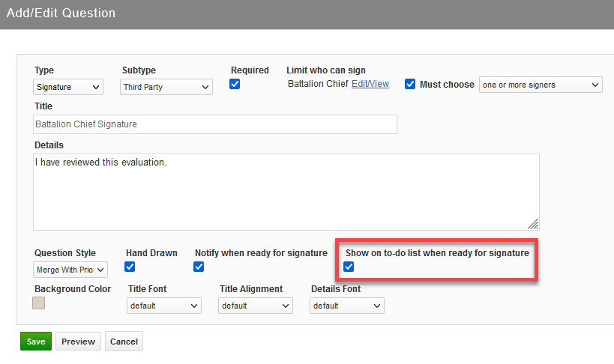The image size is (614, 364).
Task: Open the Title Alignment dropdown
Action: (x=256, y=306)
